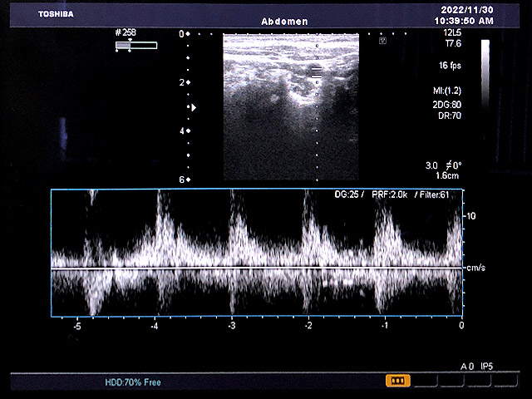Image resolution: width=532 pixels, height=399 pixels.
Task: Click the TOSHIBA logo
Action: coord(56,14)
